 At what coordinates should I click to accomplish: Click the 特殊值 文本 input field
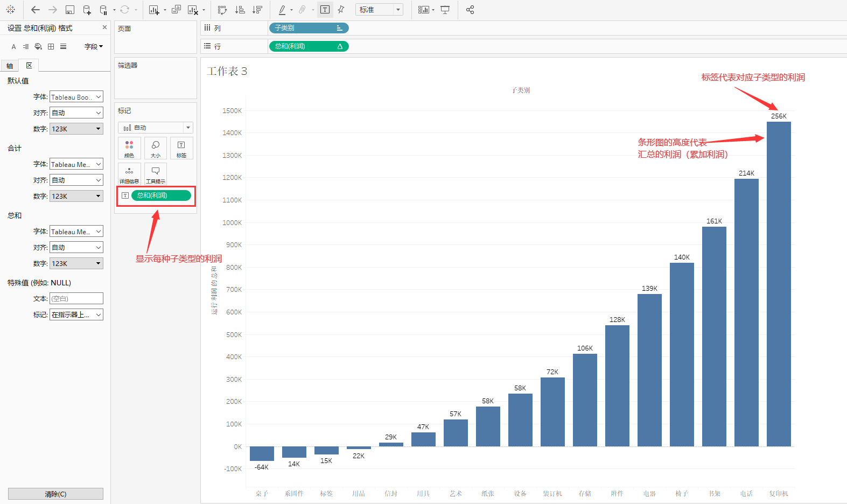pyautogui.click(x=76, y=299)
